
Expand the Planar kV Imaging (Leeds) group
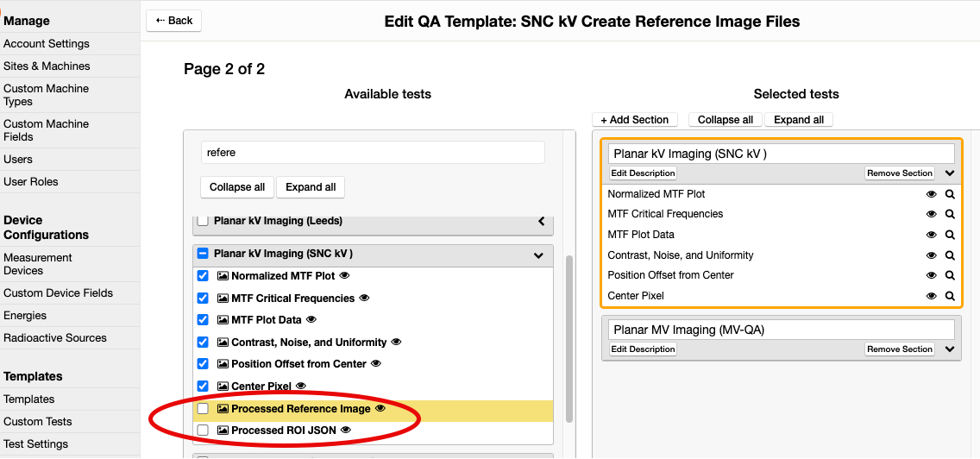coord(541,222)
